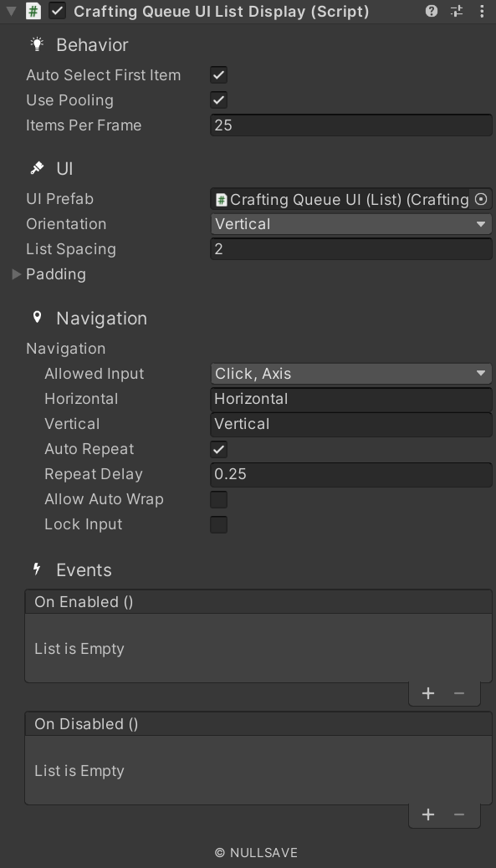Add a new On Enabled event
Image resolution: width=496 pixels, height=868 pixels.
(x=428, y=692)
